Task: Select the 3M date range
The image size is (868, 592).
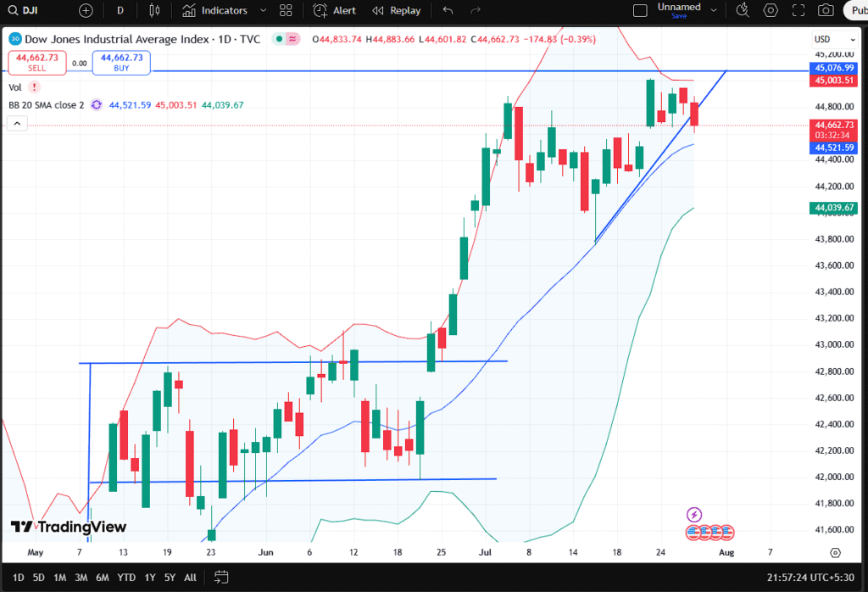Action: [81, 578]
